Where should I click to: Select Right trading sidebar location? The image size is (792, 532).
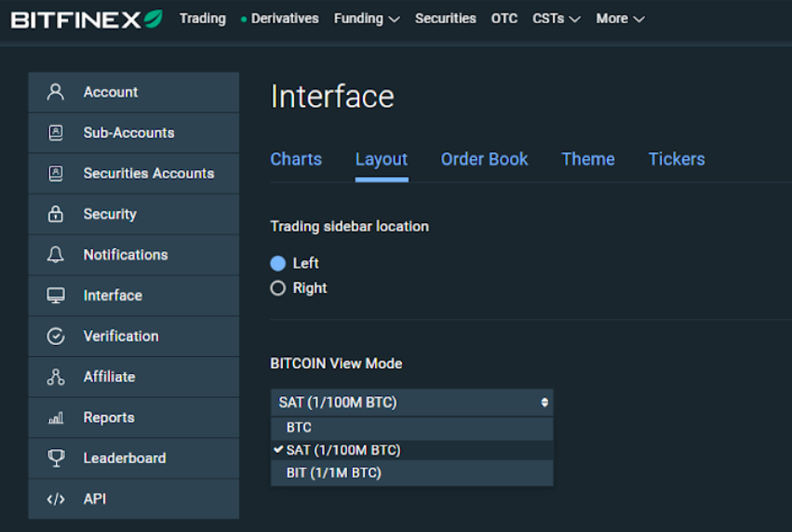(x=278, y=287)
